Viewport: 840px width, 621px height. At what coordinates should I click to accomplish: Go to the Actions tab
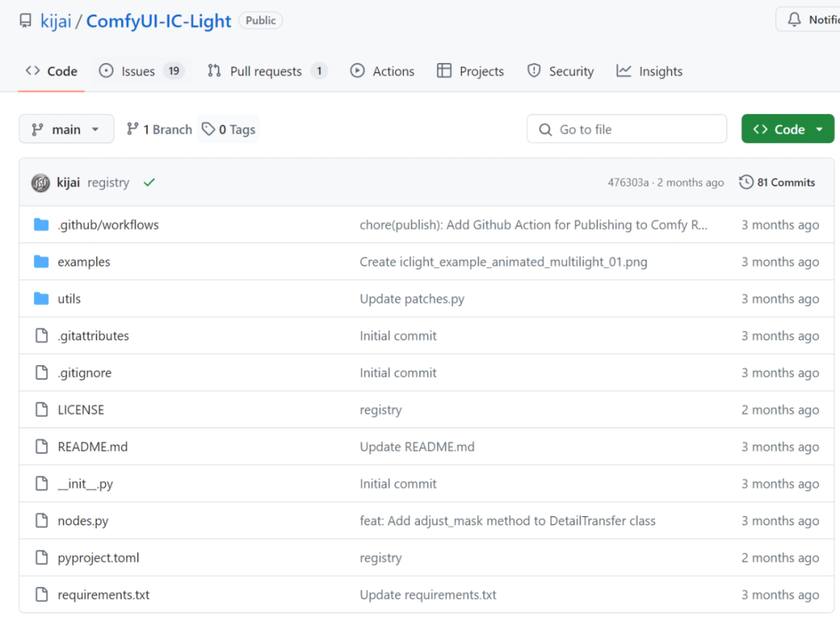382,72
